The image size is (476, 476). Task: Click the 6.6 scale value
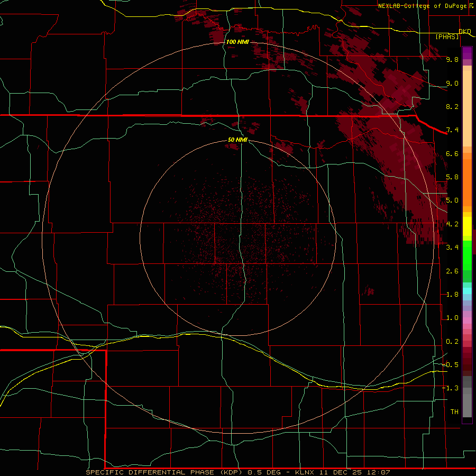pyautogui.click(x=452, y=153)
